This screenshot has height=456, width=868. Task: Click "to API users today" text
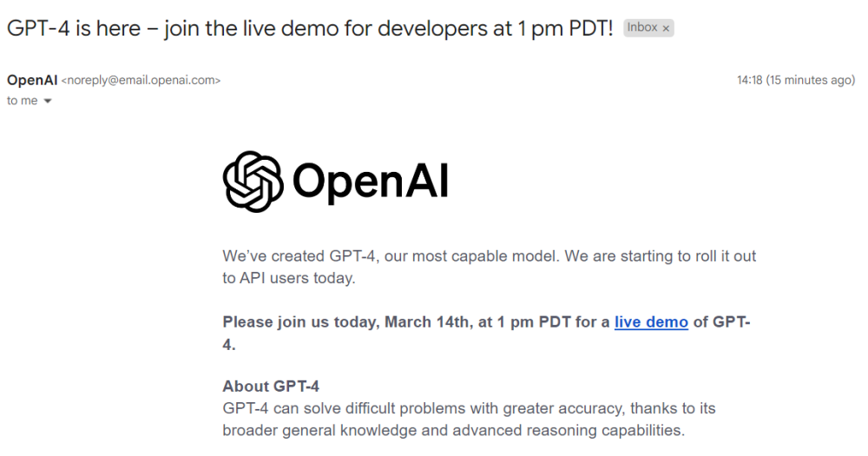coord(289,278)
